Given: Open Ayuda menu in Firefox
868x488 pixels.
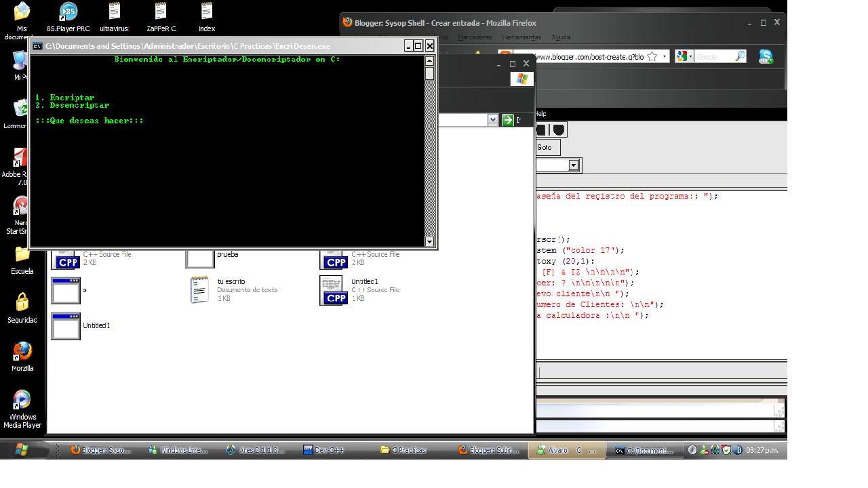Looking at the screenshot, I should pyautogui.click(x=561, y=37).
